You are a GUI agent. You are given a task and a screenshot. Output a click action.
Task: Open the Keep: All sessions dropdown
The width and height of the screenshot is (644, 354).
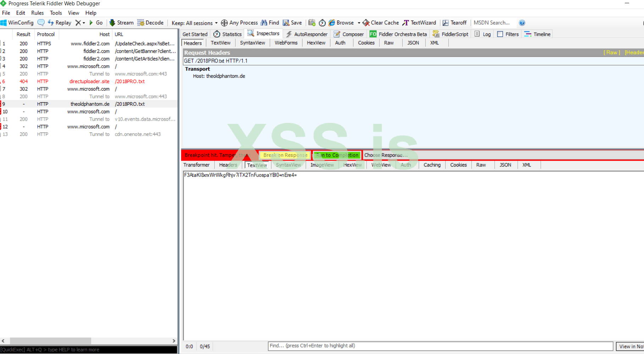click(195, 23)
